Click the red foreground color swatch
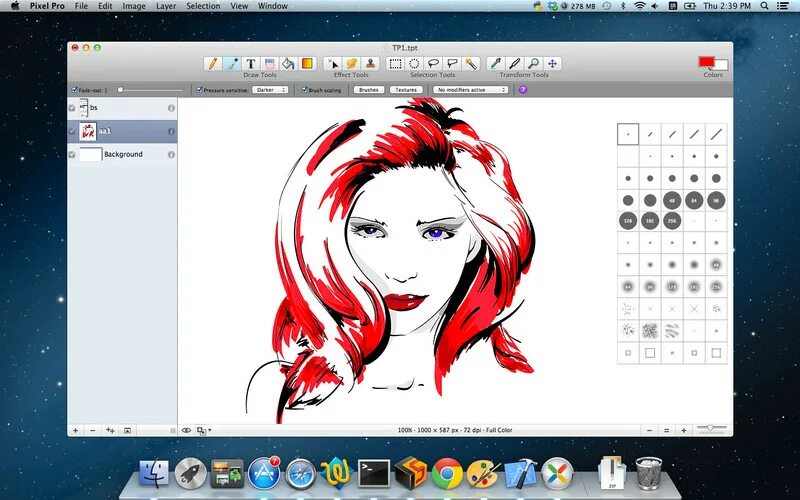The width and height of the screenshot is (800, 500). pyautogui.click(x=706, y=62)
